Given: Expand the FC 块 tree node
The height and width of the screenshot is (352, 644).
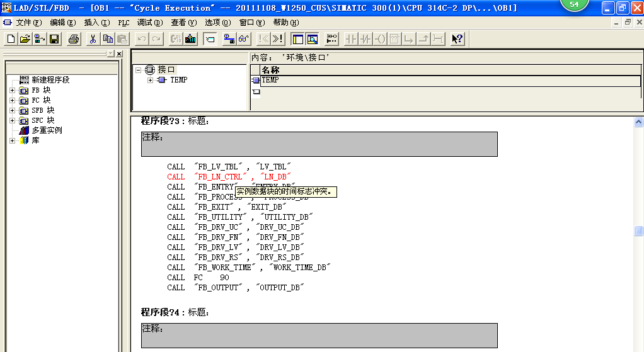Looking at the screenshot, I should [x=13, y=101].
